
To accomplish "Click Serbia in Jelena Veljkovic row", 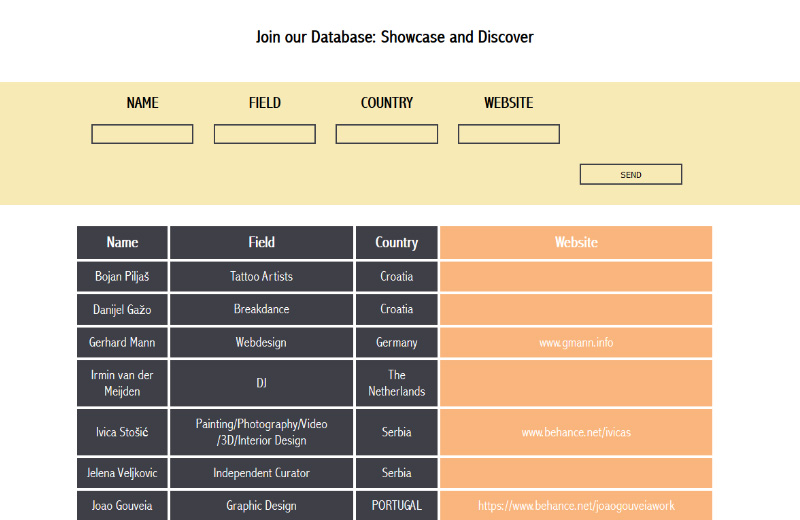I will click(x=396, y=473).
